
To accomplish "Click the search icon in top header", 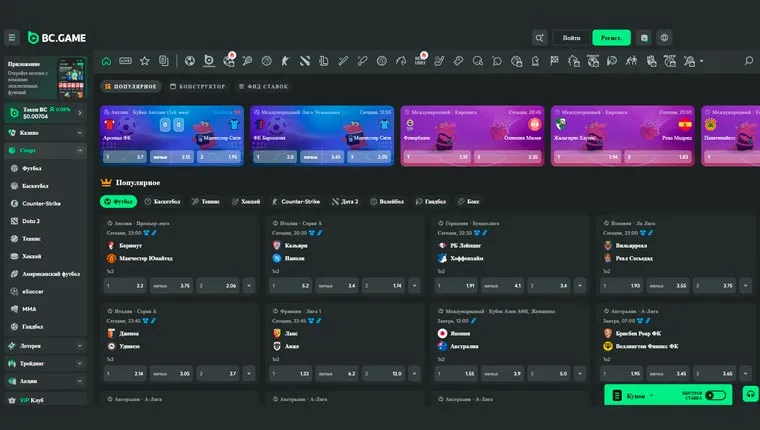I will [539, 38].
